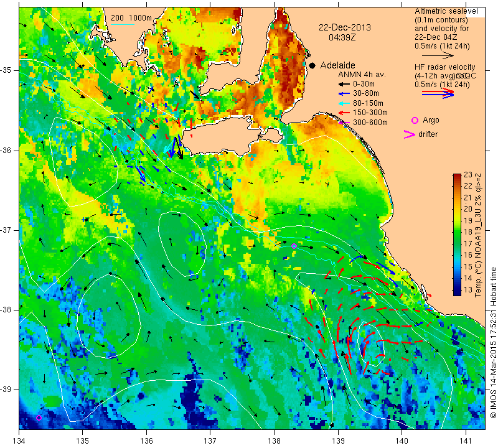
Task: Click the Argo float marker at bottom-left corner
Action: [39, 418]
